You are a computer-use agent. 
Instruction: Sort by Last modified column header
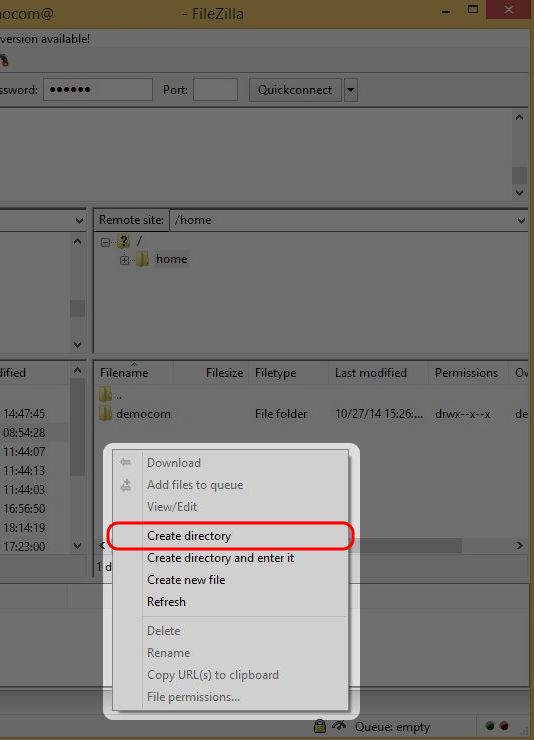pyautogui.click(x=378, y=373)
